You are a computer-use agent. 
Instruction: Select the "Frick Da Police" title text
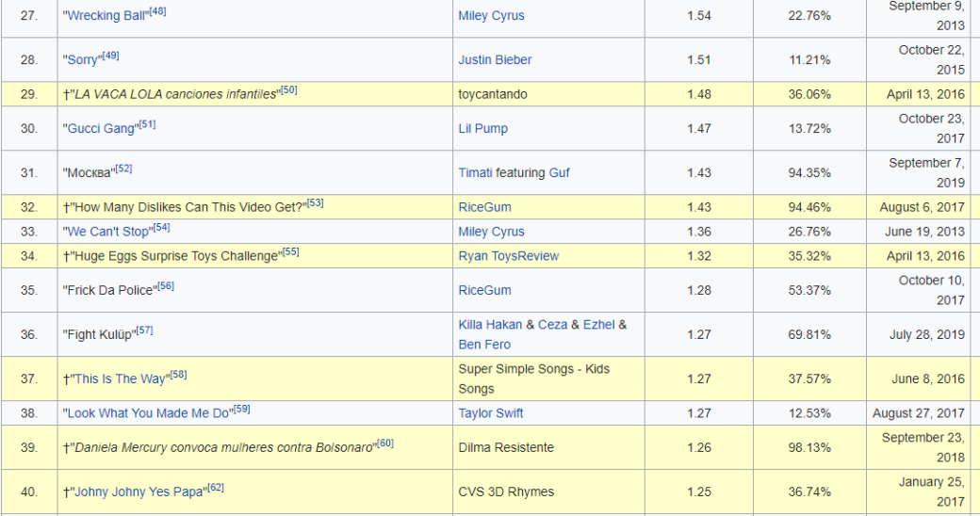coord(109,290)
